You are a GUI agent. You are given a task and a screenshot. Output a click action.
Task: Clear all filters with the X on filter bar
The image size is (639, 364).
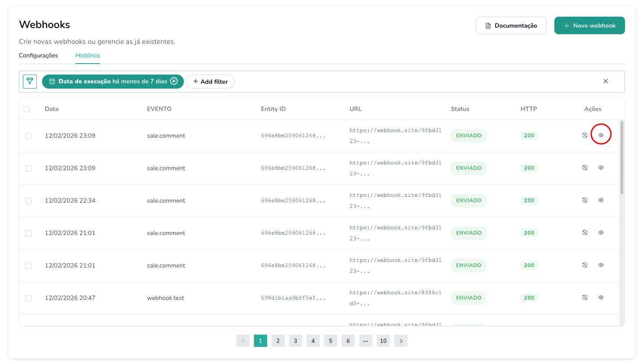pos(606,81)
